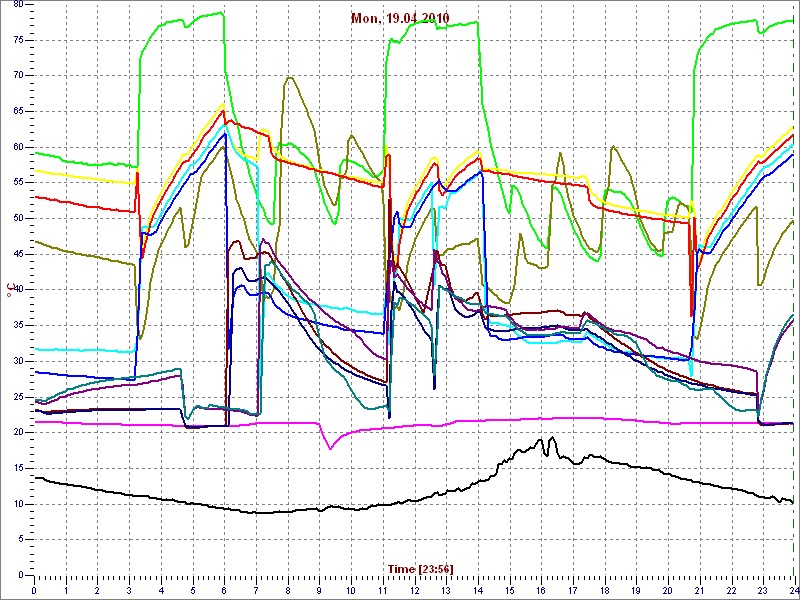800x600 pixels.
Task: Pick hour 14 on the time axis
Action: [x=478, y=590]
